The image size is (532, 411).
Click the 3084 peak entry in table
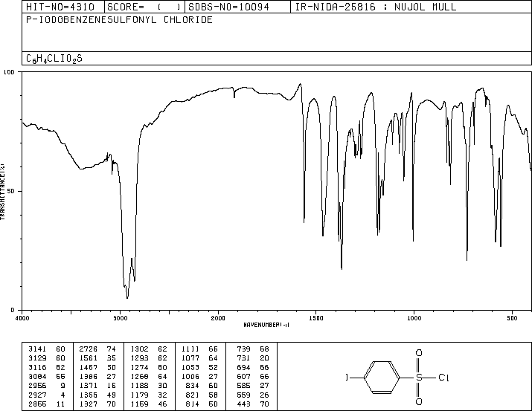click(46, 376)
